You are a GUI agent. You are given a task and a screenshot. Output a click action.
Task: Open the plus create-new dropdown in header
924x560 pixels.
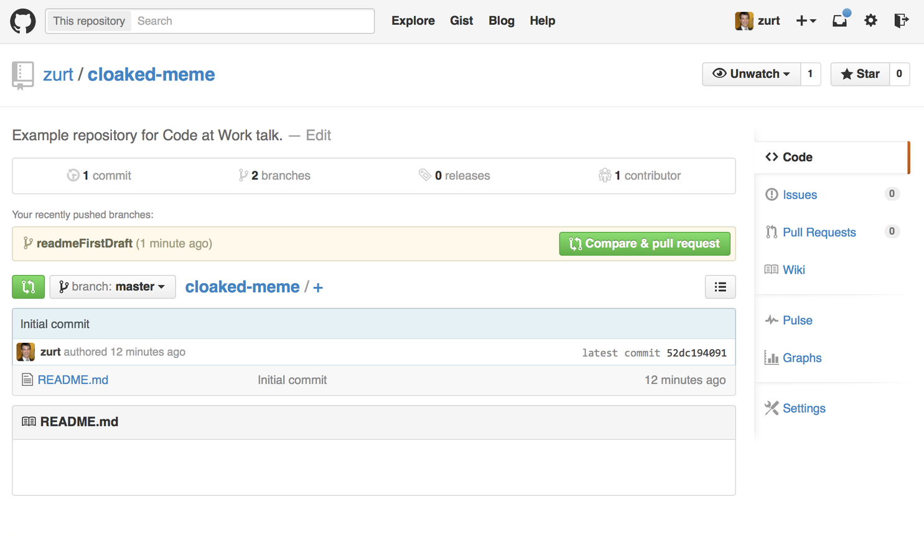(806, 21)
